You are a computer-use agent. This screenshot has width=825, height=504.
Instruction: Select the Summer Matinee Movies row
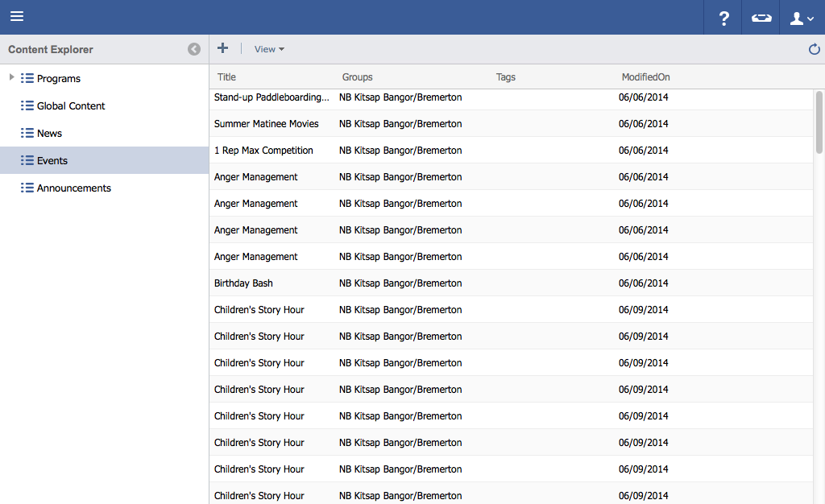coord(267,124)
